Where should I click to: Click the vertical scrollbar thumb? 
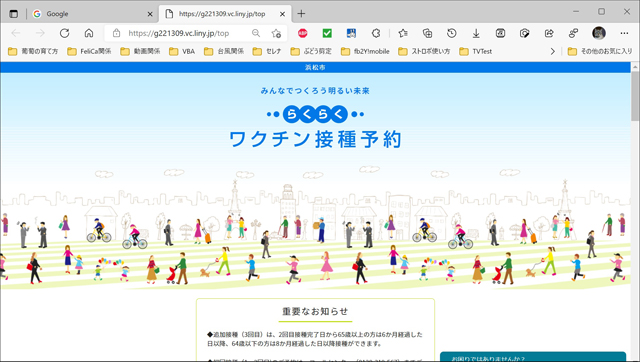pos(635,97)
